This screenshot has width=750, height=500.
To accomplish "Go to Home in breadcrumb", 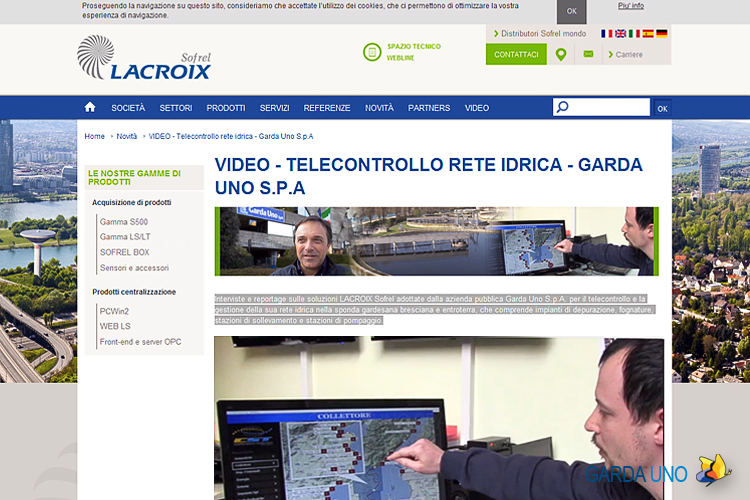I will point(94,136).
